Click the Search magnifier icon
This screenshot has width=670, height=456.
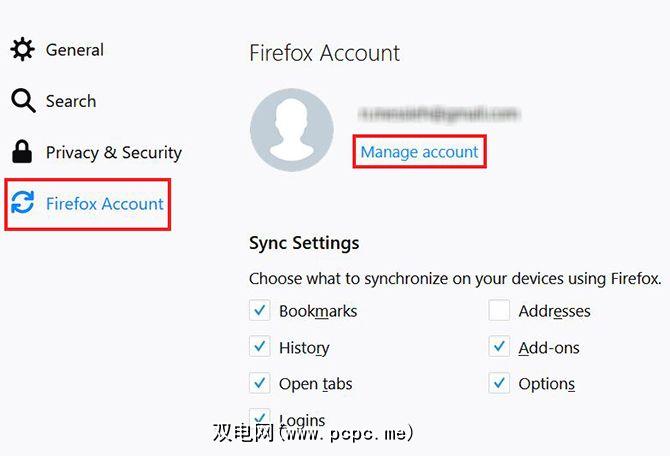pyautogui.click(x=22, y=101)
